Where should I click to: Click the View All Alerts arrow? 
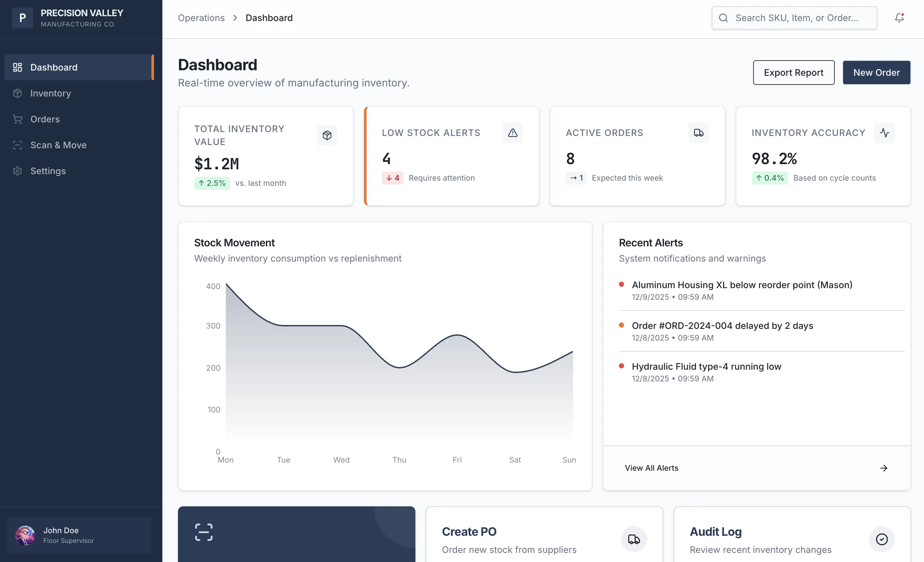884,468
